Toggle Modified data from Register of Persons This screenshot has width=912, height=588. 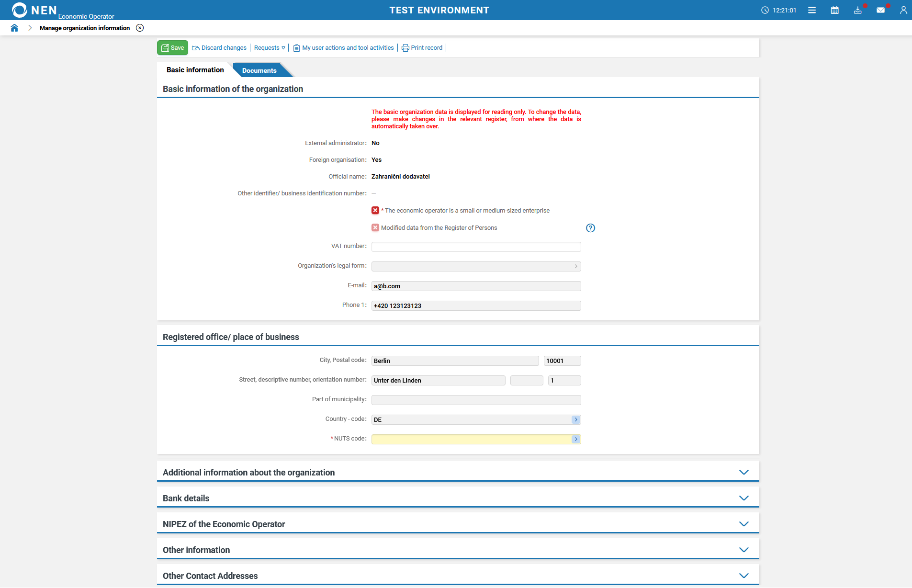point(375,228)
